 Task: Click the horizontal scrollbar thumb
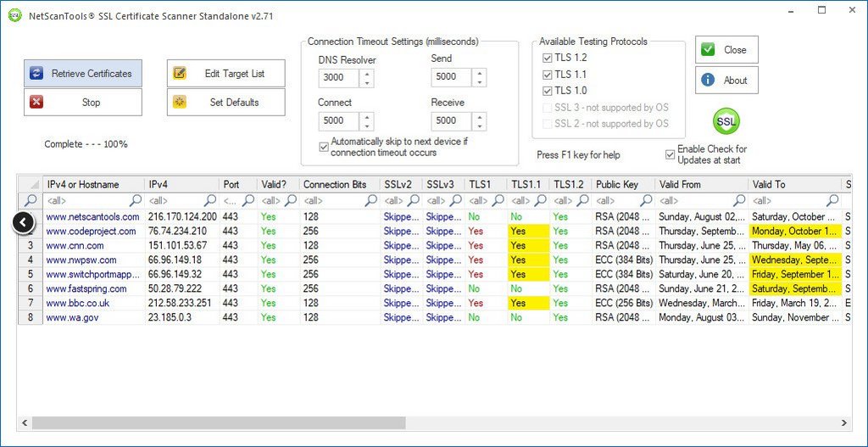(x=219, y=422)
